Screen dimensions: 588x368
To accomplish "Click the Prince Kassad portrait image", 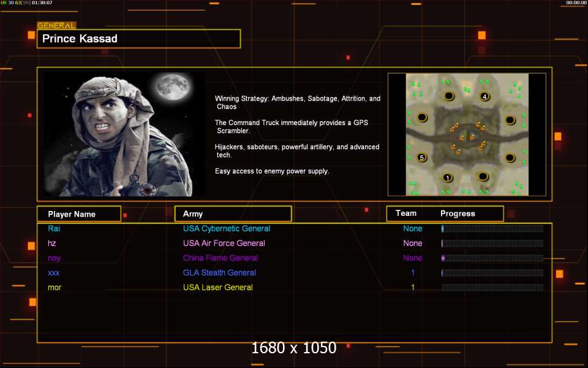I will (124, 134).
